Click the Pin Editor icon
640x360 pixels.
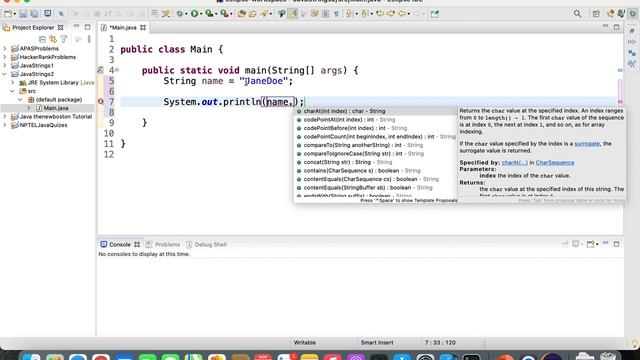pos(435,13)
